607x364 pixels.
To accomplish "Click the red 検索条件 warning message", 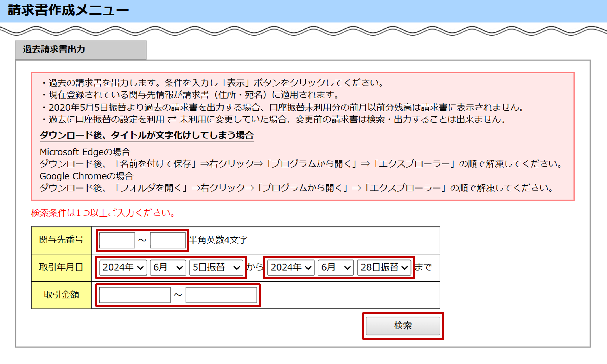I will point(103,213).
